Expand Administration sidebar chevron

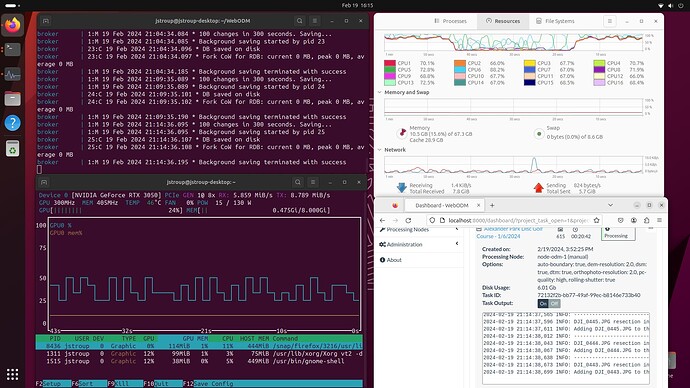point(457,244)
